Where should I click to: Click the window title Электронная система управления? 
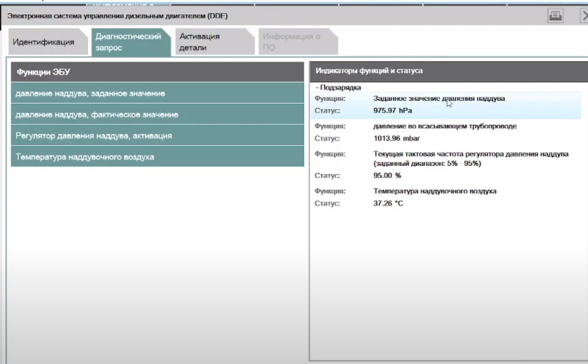pyautogui.click(x=118, y=16)
